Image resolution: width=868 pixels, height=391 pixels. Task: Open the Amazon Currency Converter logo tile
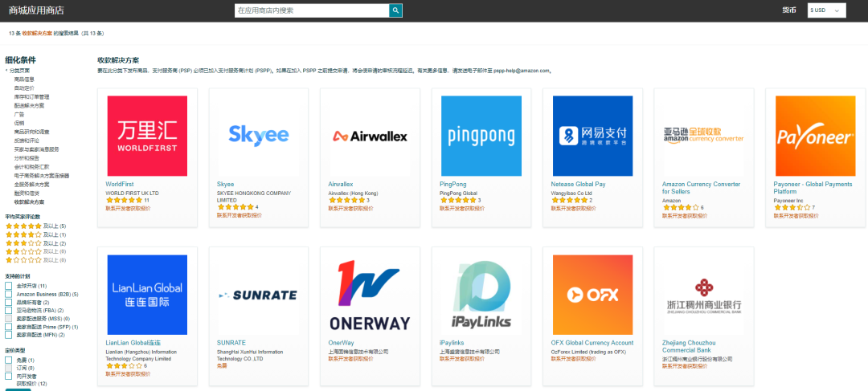coord(703,136)
